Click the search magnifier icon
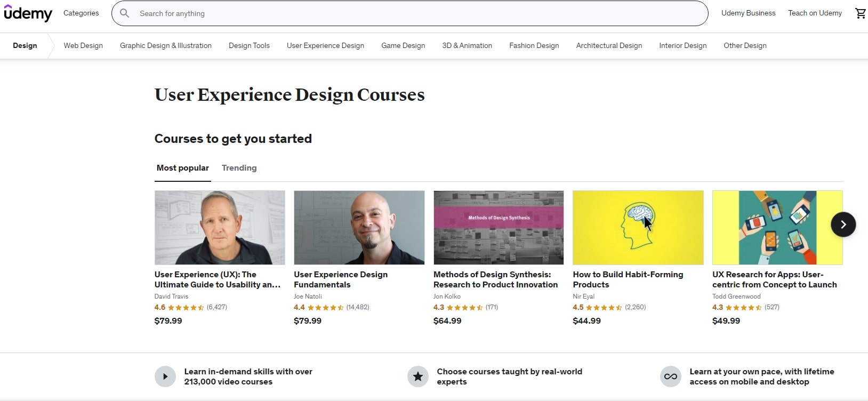Viewport: 868px width, 401px height. (125, 13)
